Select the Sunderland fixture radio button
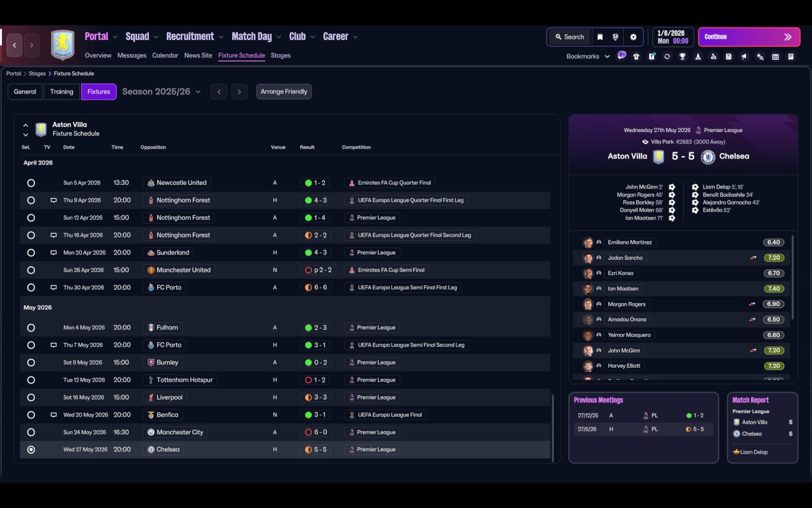This screenshot has height=508, width=812. coord(31,253)
